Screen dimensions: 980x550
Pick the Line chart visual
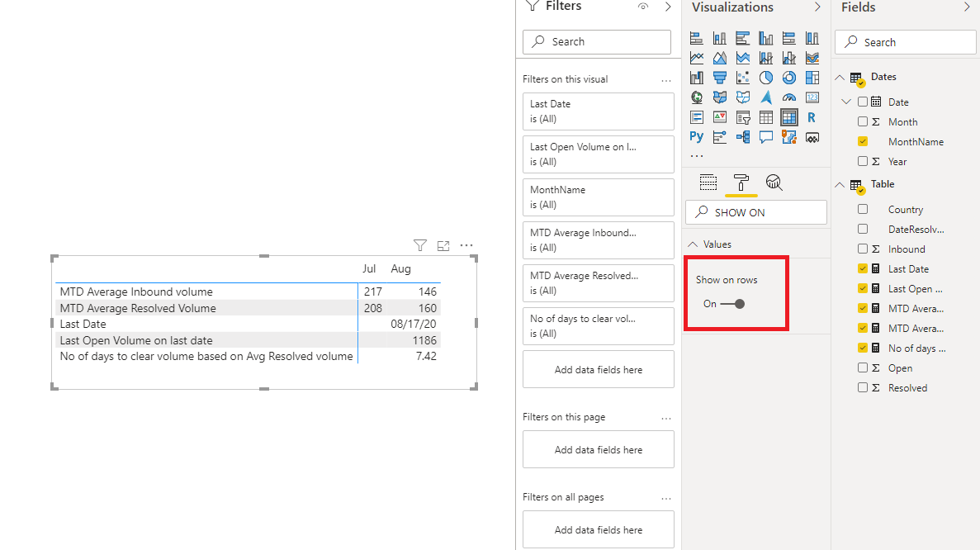[x=696, y=58]
